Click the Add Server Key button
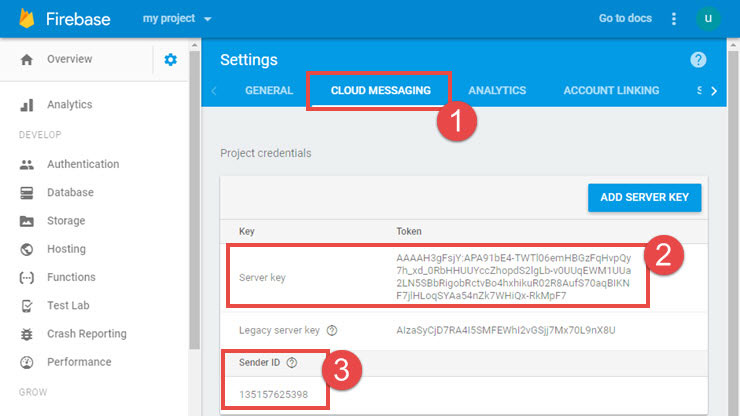 point(644,197)
